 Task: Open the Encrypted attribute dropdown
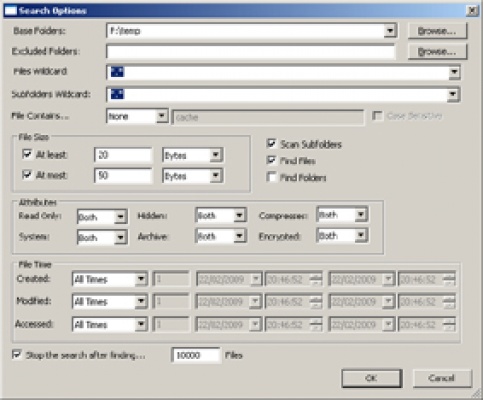pyautogui.click(x=361, y=236)
